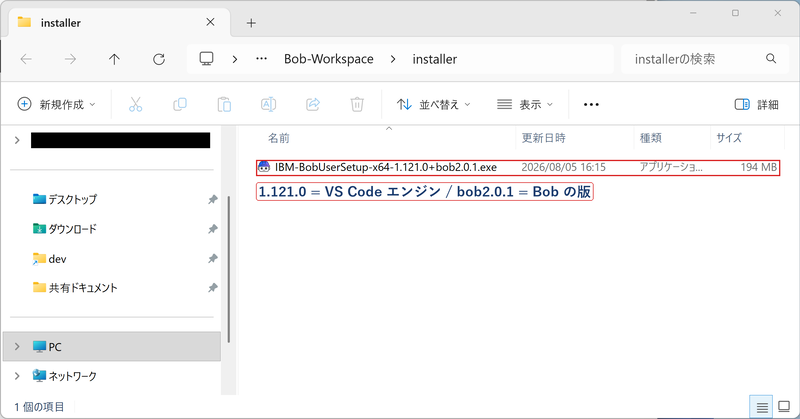Open the 表示 view dropdown

525,105
